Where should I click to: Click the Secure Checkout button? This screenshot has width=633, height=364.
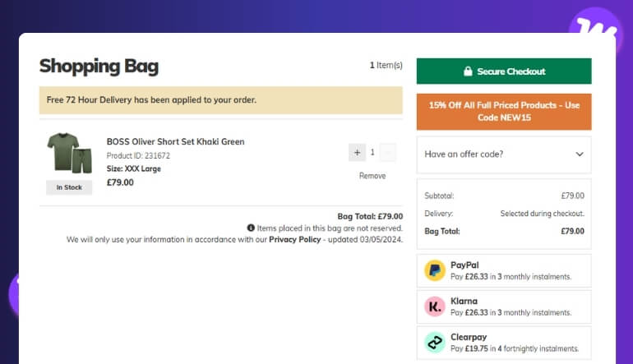504,71
